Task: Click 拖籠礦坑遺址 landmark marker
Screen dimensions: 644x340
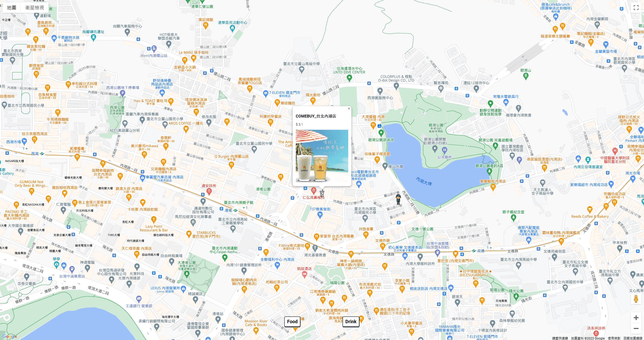Action: (x=93, y=37)
